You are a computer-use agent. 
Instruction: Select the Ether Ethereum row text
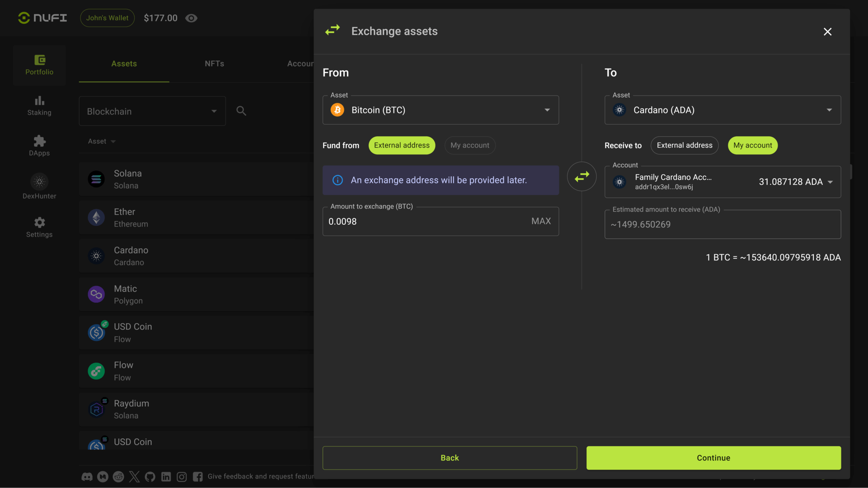tap(131, 218)
